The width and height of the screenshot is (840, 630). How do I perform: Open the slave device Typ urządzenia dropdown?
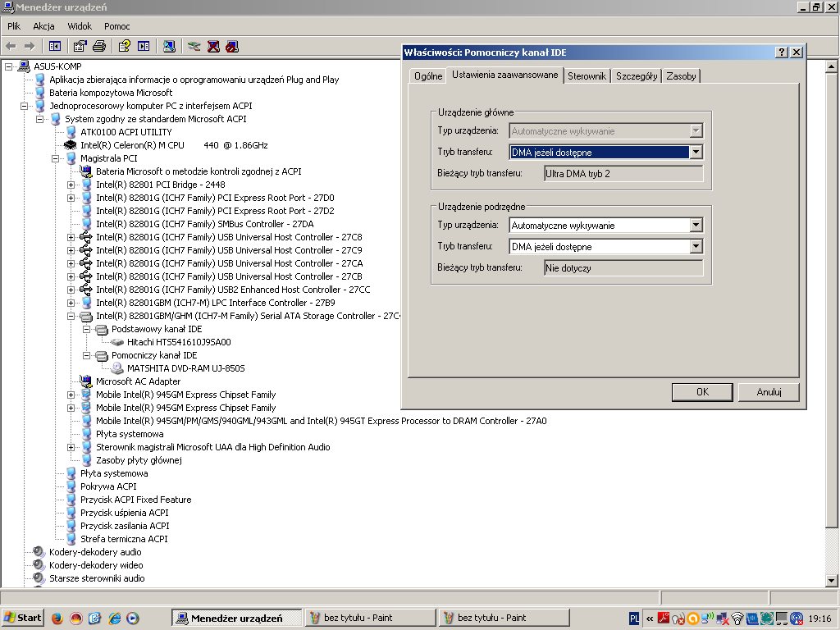click(x=696, y=225)
